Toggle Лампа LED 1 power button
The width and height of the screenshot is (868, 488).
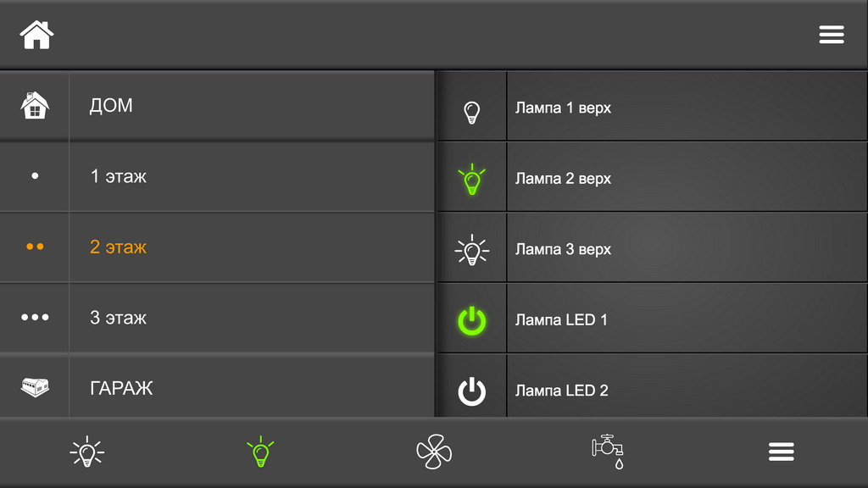click(471, 320)
